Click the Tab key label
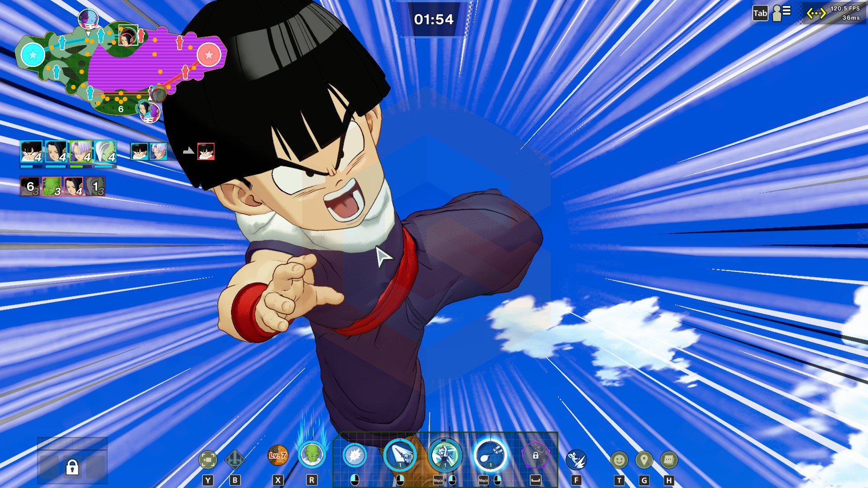 pos(760,13)
